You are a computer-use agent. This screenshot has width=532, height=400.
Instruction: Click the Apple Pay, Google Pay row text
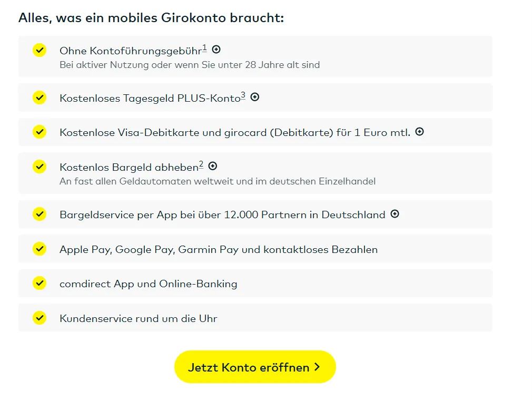click(x=219, y=249)
